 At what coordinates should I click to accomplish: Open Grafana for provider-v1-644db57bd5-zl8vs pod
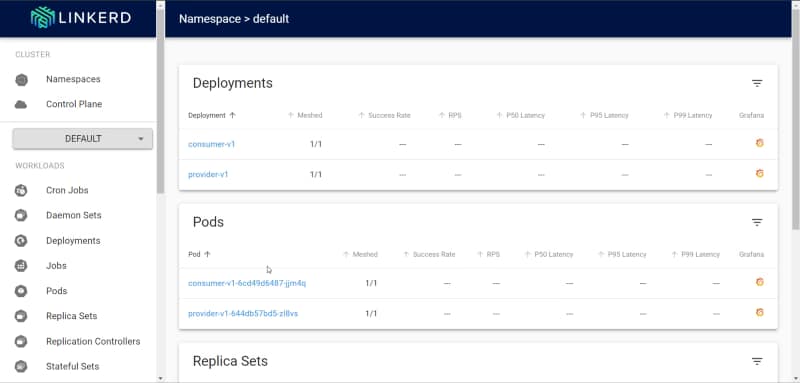click(x=759, y=313)
